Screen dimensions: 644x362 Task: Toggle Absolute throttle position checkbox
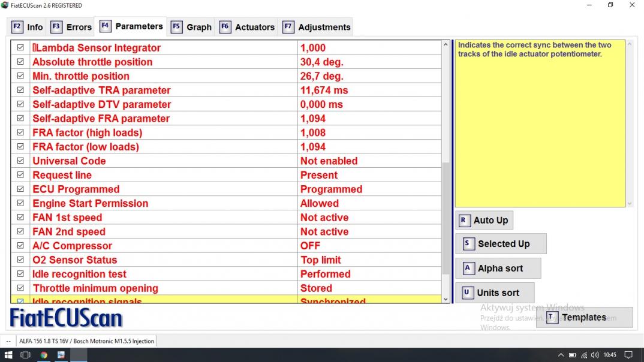pyautogui.click(x=20, y=62)
